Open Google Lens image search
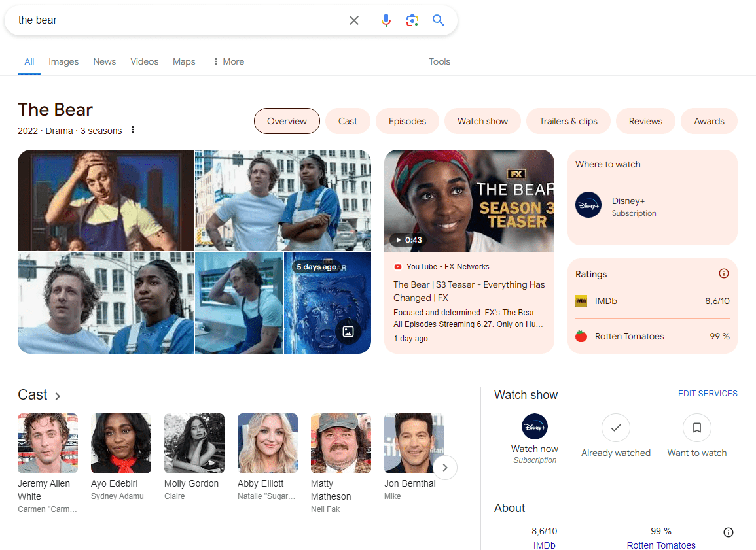This screenshot has height=550, width=756. tap(412, 20)
